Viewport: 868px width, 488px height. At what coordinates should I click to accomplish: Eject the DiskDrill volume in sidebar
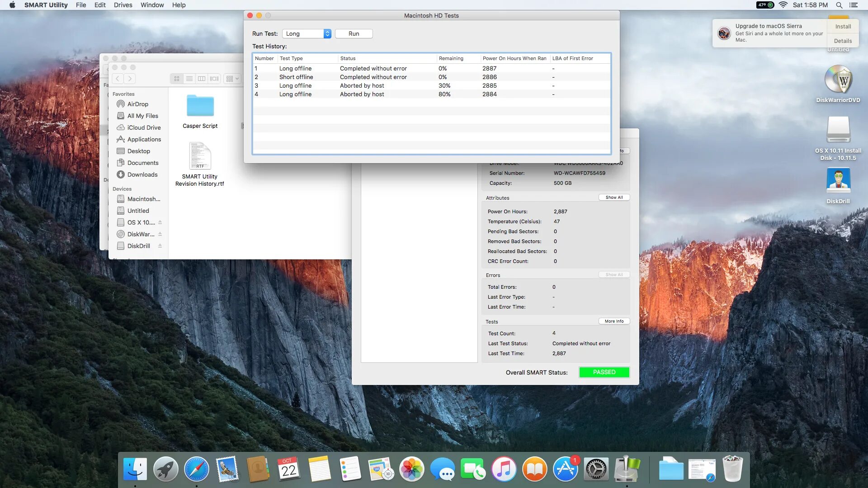click(x=160, y=246)
